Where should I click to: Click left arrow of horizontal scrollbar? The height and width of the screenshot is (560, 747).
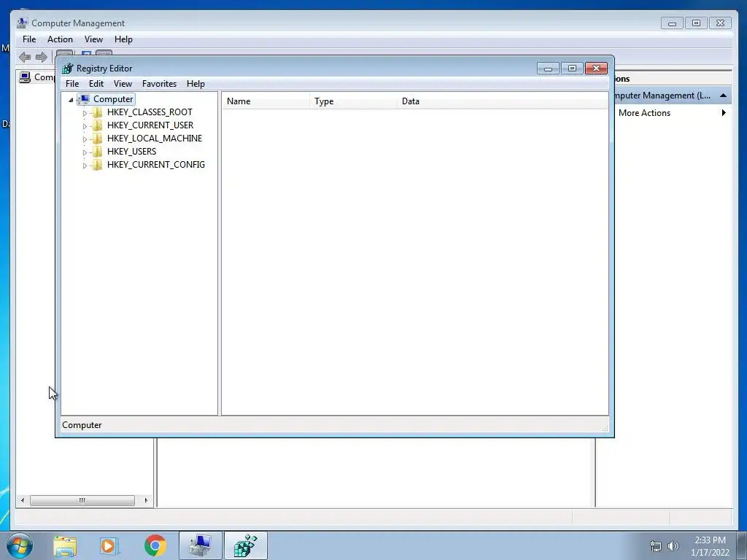(23, 500)
